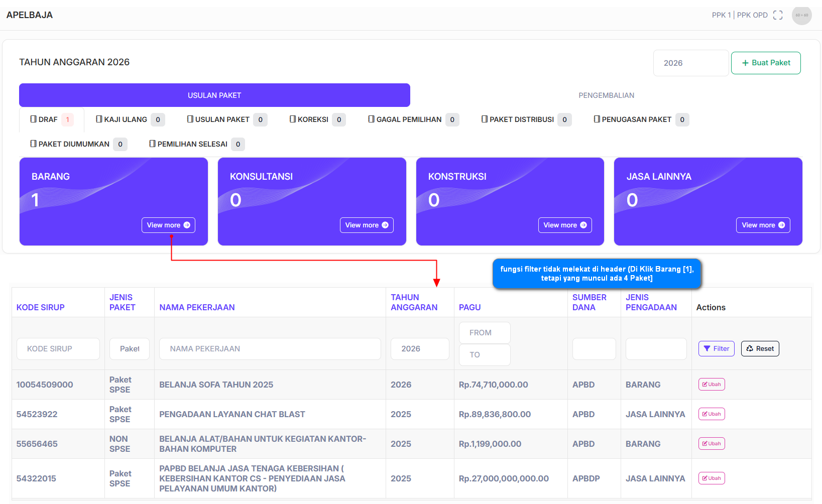This screenshot has height=504, width=822.
Task: Click Buat Paket button
Action: pyautogui.click(x=766, y=63)
